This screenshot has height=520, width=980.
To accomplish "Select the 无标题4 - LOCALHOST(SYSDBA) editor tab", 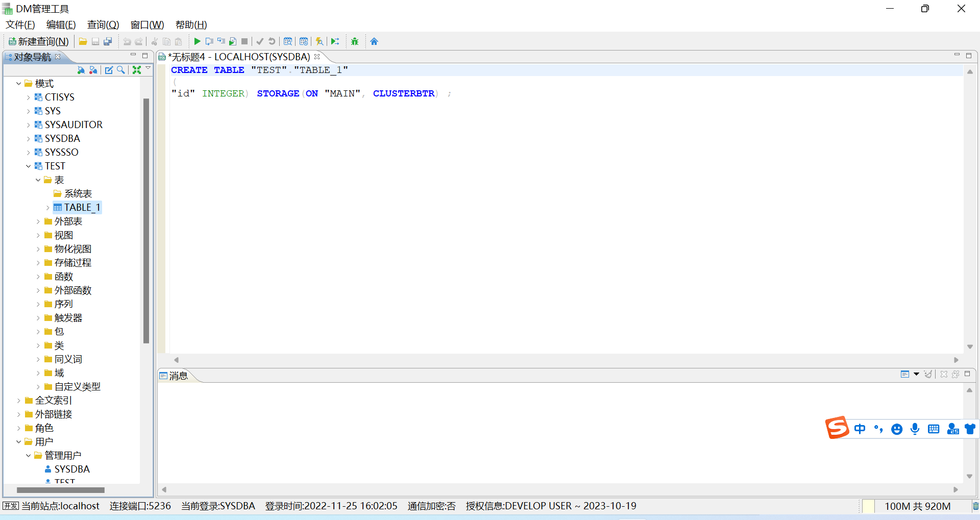I will pyautogui.click(x=238, y=57).
